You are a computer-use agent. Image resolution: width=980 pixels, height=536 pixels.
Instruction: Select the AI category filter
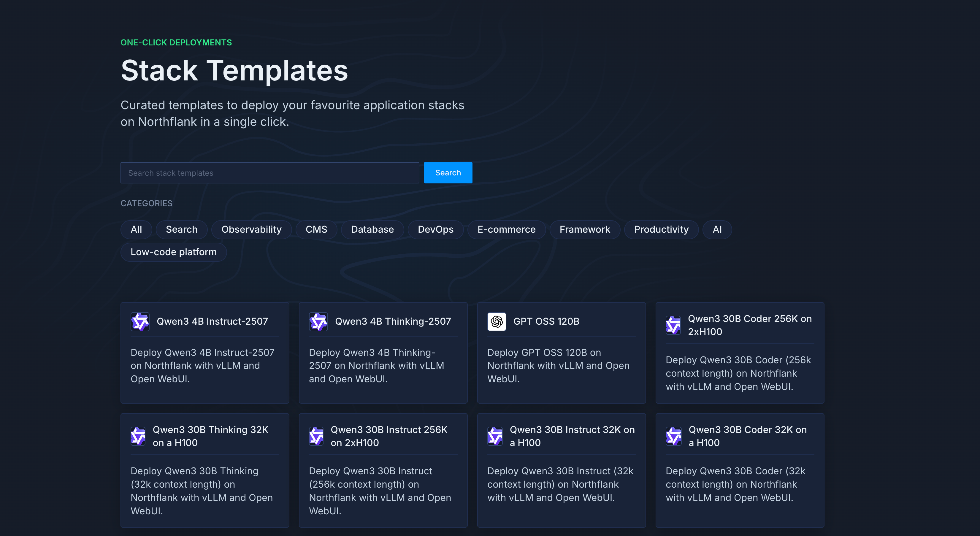(717, 229)
